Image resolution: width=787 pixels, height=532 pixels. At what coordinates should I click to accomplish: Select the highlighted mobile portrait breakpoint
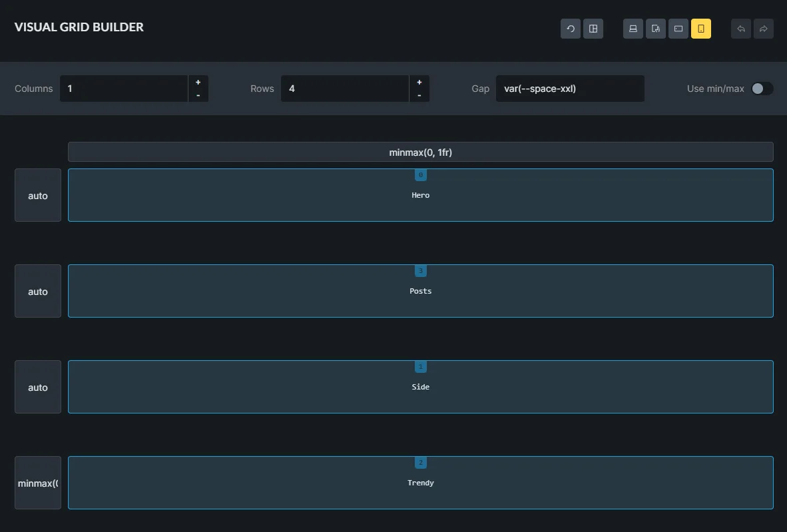point(700,29)
